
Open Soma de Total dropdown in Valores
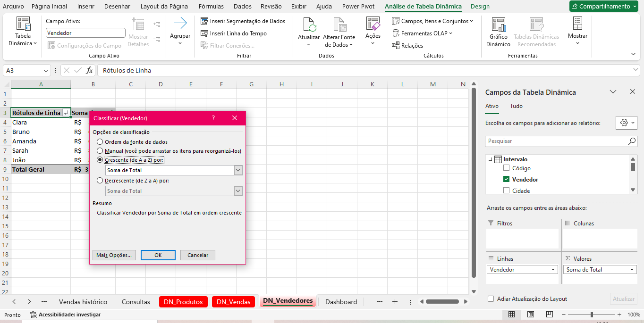(632, 270)
